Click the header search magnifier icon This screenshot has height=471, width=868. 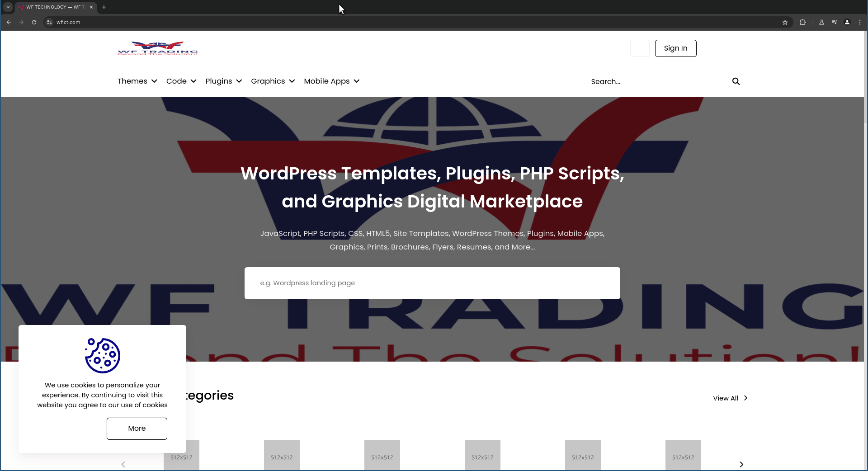[736, 81]
